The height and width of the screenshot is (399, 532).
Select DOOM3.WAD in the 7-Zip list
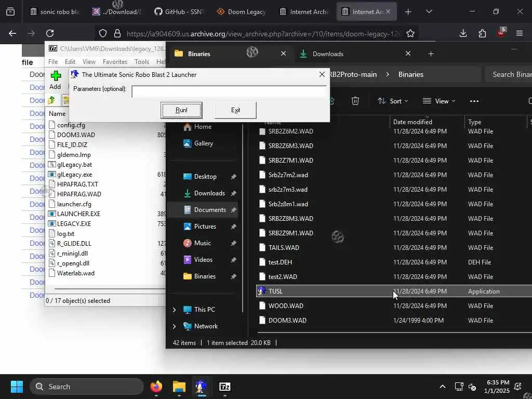(x=76, y=135)
